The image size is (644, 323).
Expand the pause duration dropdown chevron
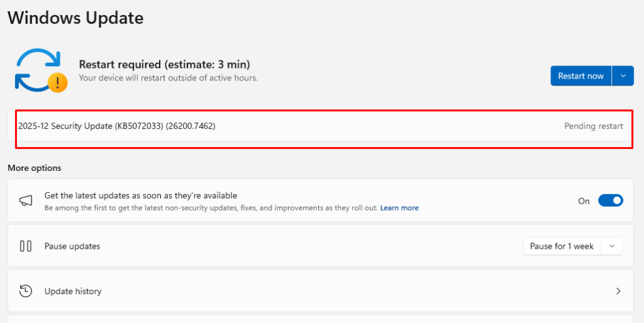(612, 246)
